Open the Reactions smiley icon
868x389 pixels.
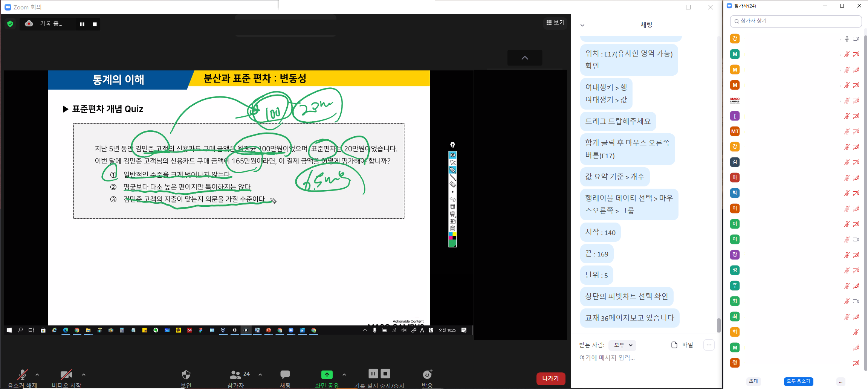point(427,375)
